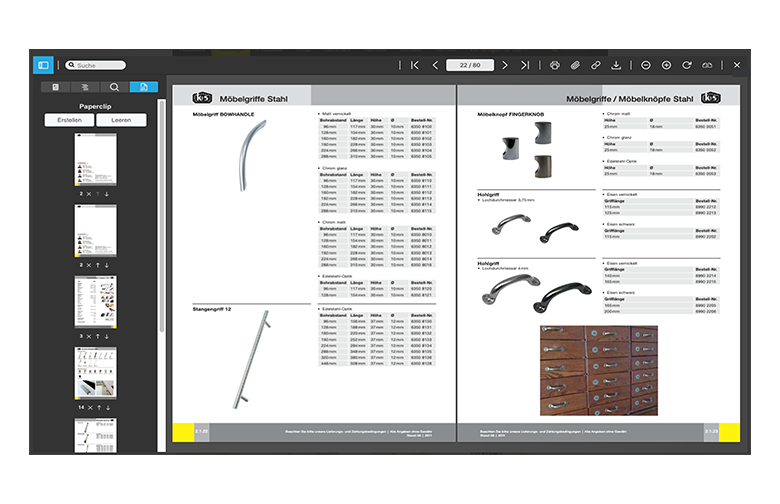
Task: Jump to the first page
Action: pos(414,65)
